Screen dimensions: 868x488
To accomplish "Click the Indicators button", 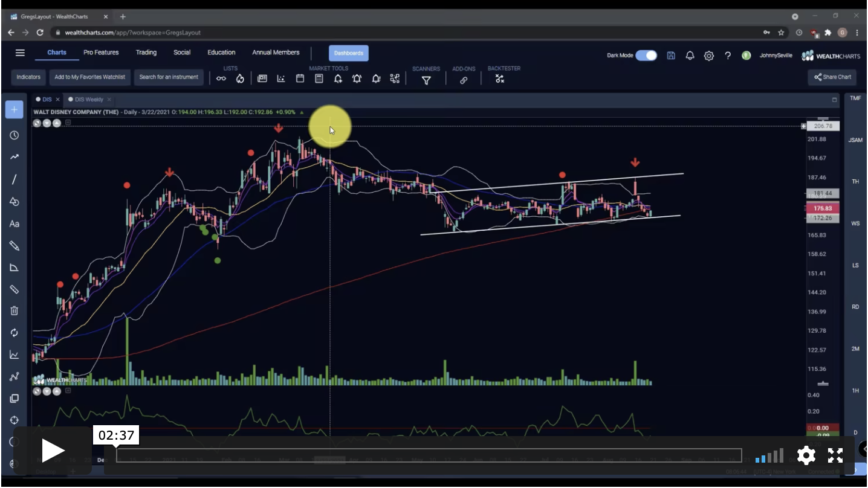I will [28, 77].
